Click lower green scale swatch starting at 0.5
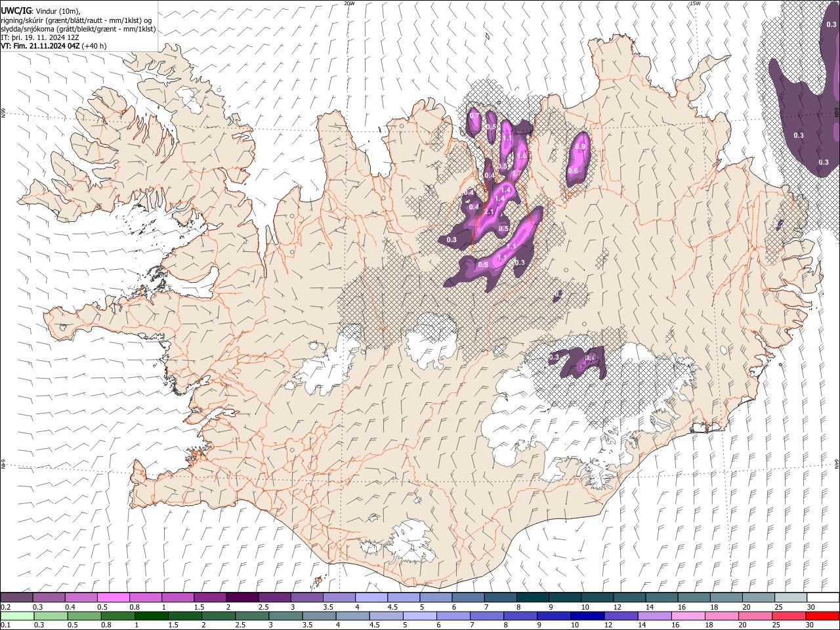 tap(85, 616)
